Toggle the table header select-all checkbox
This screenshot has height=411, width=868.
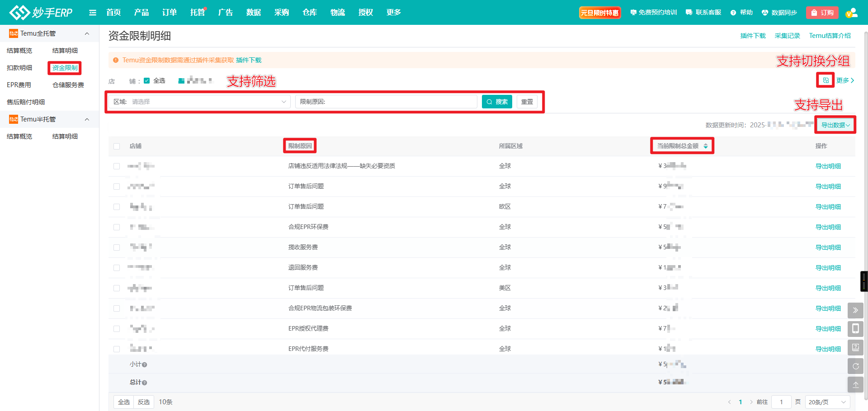[x=117, y=146]
